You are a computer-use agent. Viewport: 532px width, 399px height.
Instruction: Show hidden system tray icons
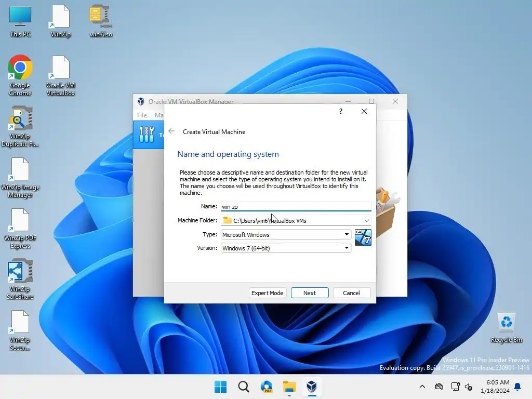tap(422, 387)
